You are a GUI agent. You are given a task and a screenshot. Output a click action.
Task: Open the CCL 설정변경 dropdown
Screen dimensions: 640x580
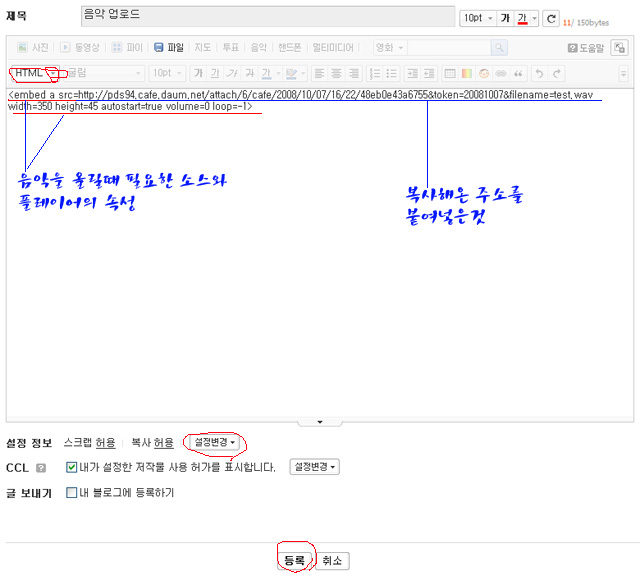(x=315, y=467)
